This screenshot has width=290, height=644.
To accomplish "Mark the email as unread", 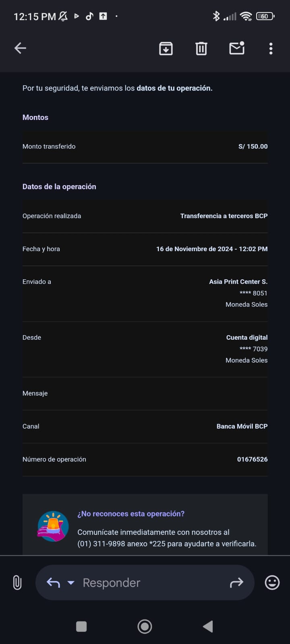I will (x=237, y=48).
